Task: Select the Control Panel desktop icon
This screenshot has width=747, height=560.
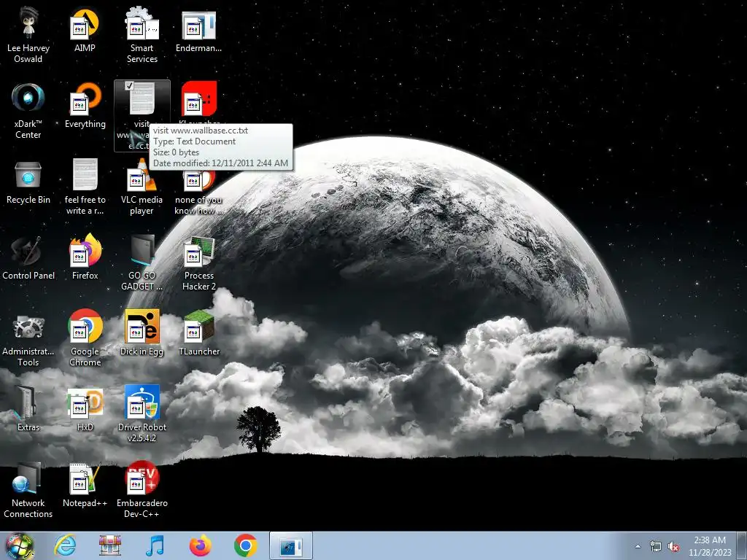Action: click(28, 257)
